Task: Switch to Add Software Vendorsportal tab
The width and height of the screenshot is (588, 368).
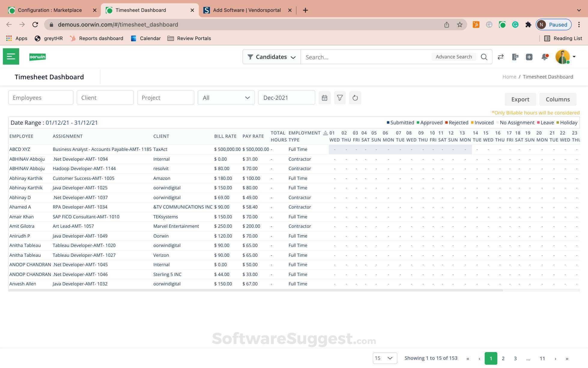Action: 247,10
